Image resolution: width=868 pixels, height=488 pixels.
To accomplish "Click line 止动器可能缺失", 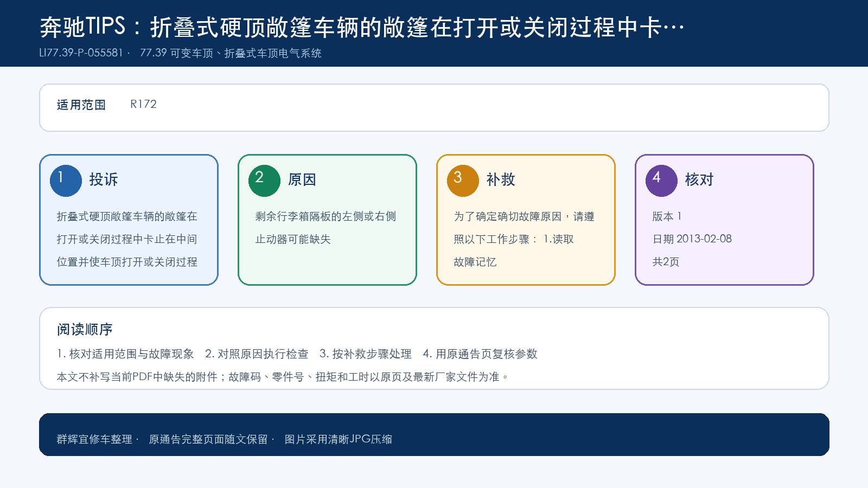I will click(x=293, y=239).
